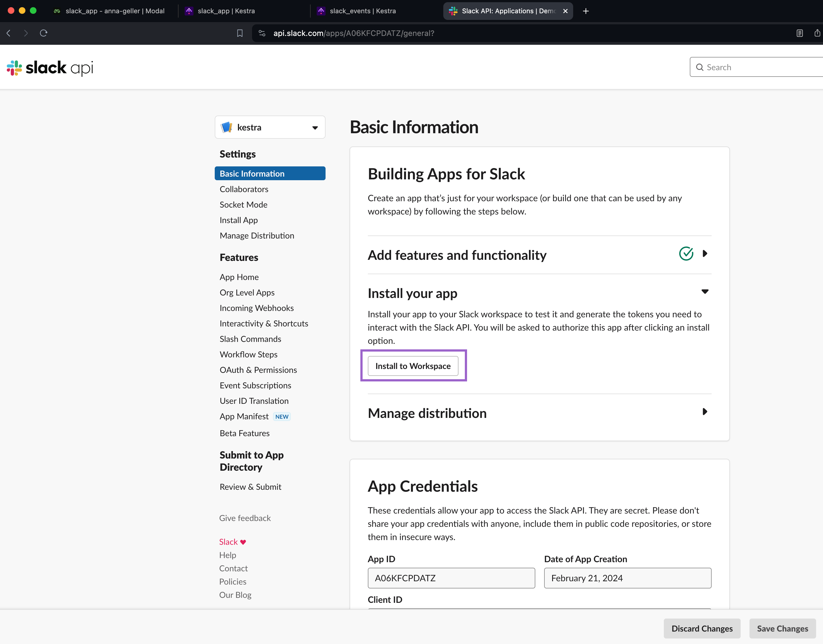Click the share icon in the browser toolbar
The width and height of the screenshot is (823, 644).
tap(817, 33)
